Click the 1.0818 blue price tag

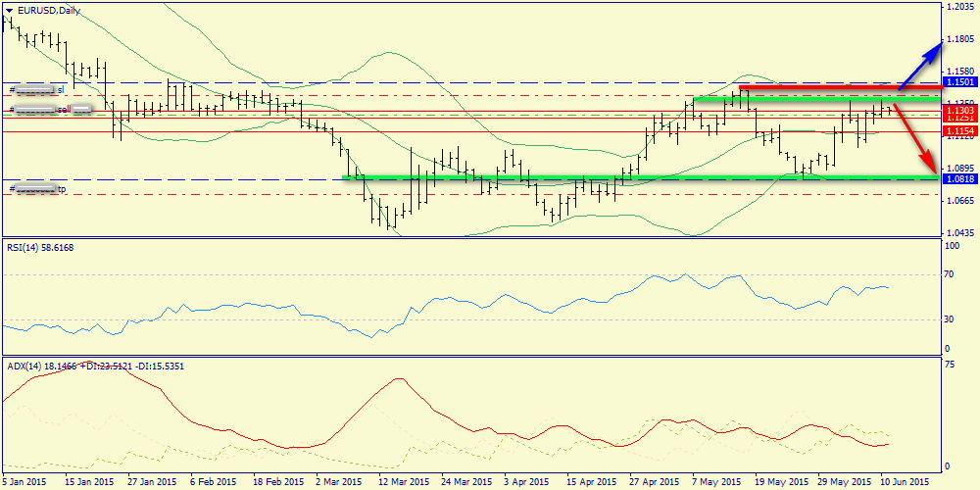(958, 179)
